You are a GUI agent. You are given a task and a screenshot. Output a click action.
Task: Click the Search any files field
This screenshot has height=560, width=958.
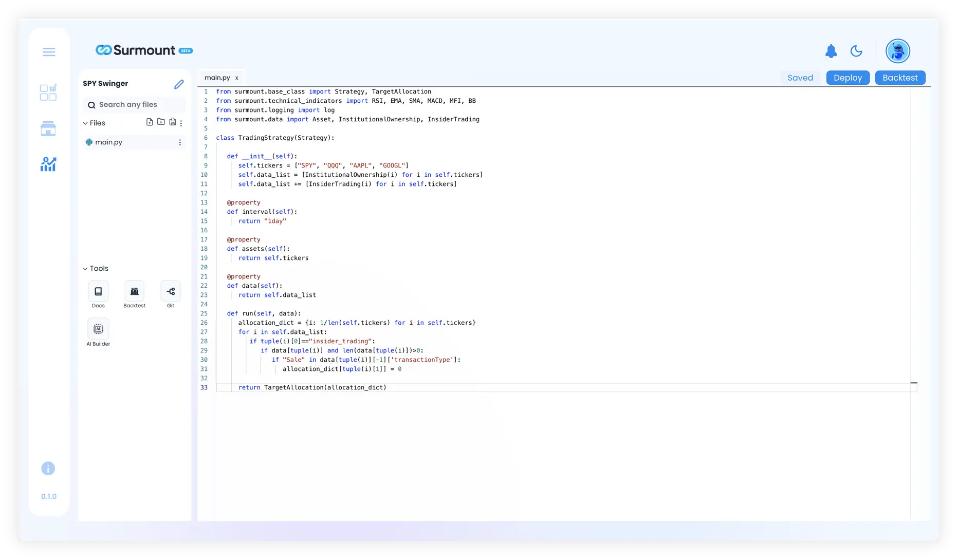coord(135,105)
